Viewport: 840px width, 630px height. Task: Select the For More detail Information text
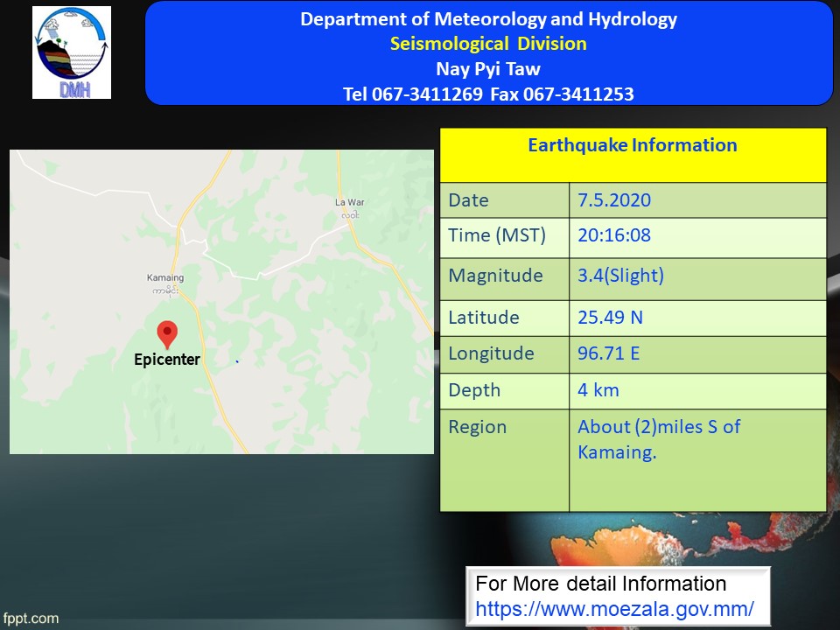[600, 584]
